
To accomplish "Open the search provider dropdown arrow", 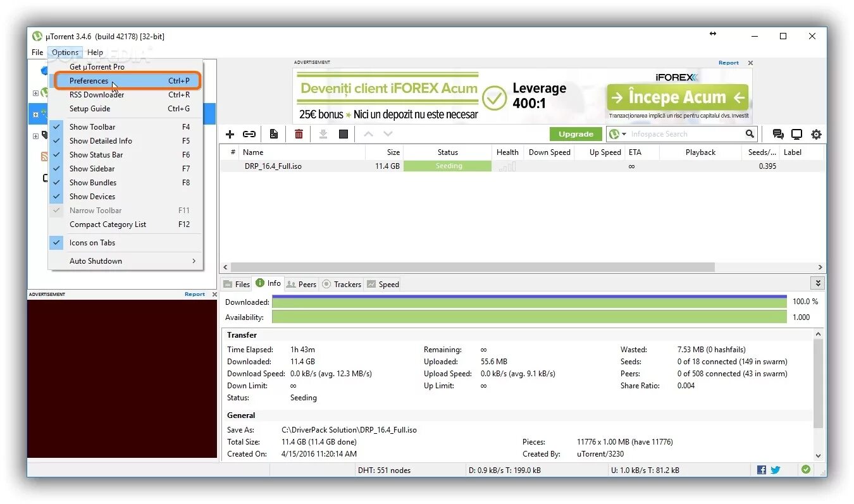I will [624, 134].
